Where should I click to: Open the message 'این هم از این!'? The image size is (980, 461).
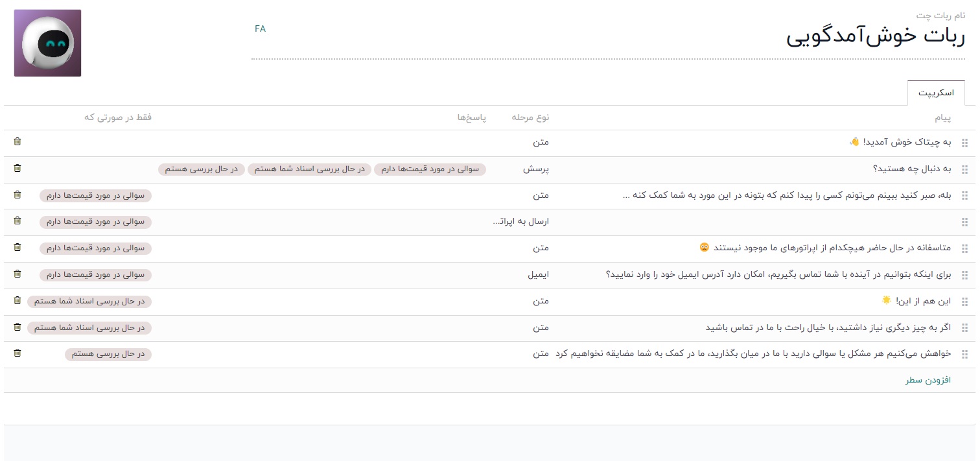[916, 301]
